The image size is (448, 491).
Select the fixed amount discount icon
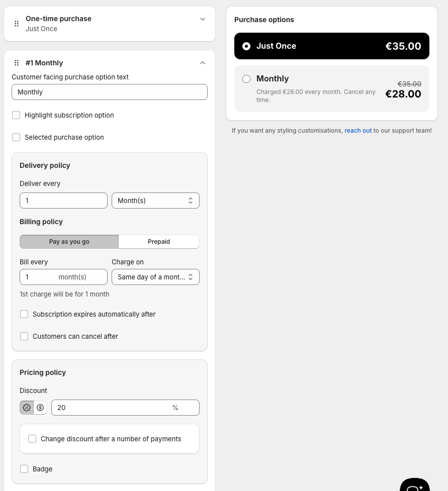coord(40,408)
